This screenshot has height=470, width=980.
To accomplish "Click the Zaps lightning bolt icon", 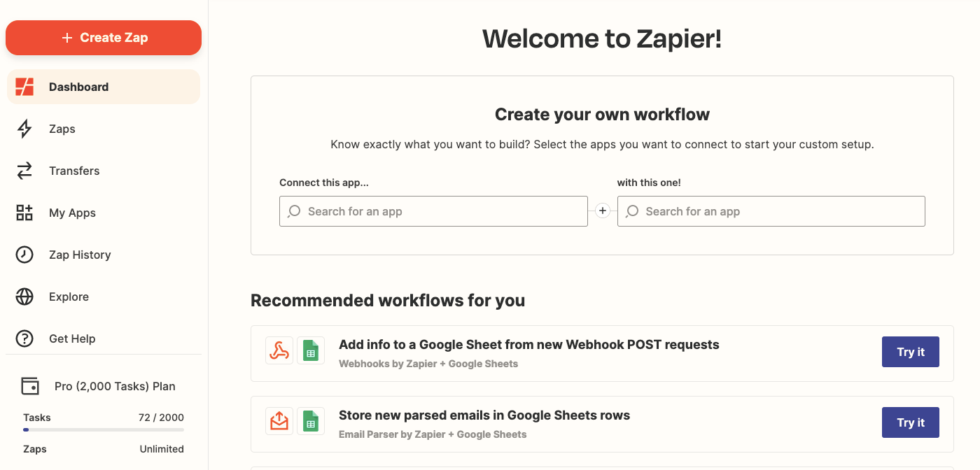I will pos(24,129).
